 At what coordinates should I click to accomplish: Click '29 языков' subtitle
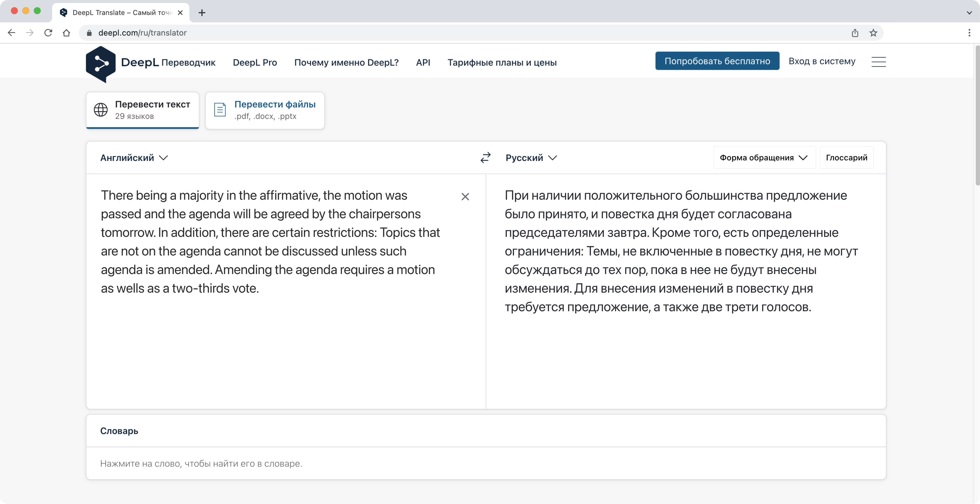click(x=134, y=116)
